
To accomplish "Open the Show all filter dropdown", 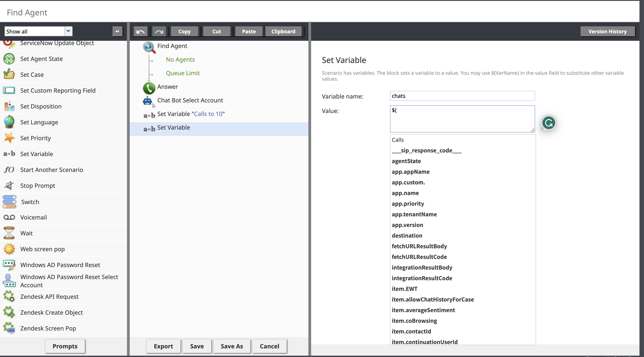I will (68, 31).
